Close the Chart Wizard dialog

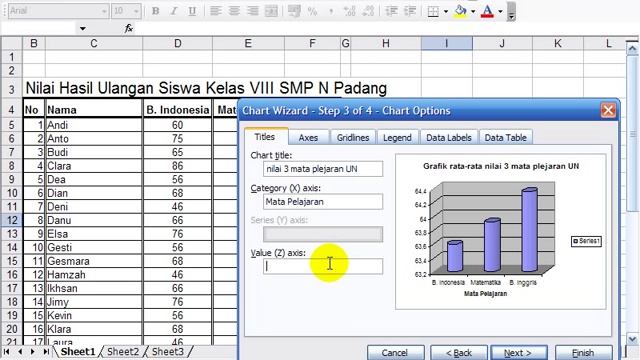pos(608,110)
